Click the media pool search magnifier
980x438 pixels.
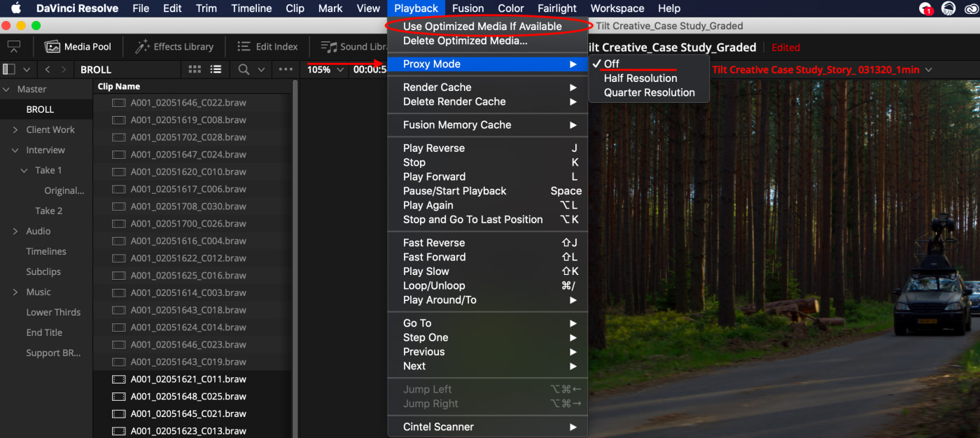244,69
